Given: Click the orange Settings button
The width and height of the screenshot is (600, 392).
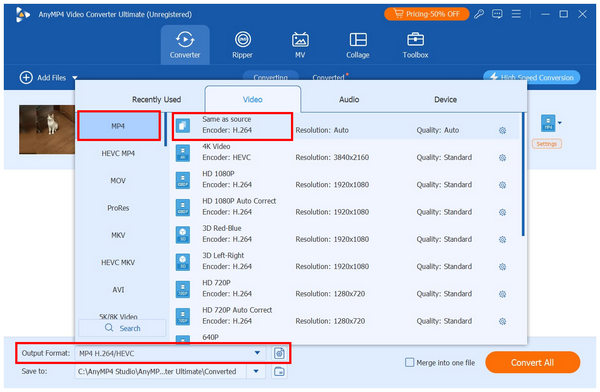Looking at the screenshot, I should tap(546, 144).
